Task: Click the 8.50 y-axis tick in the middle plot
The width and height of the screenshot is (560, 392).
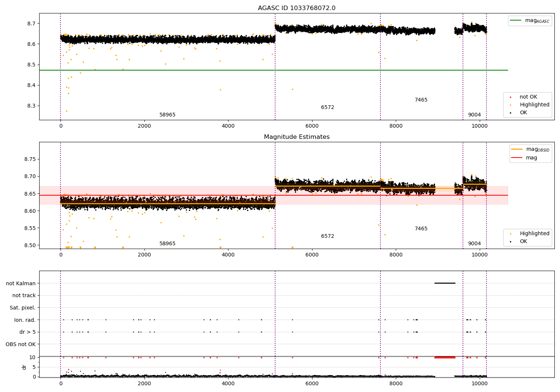Action: tap(30, 246)
